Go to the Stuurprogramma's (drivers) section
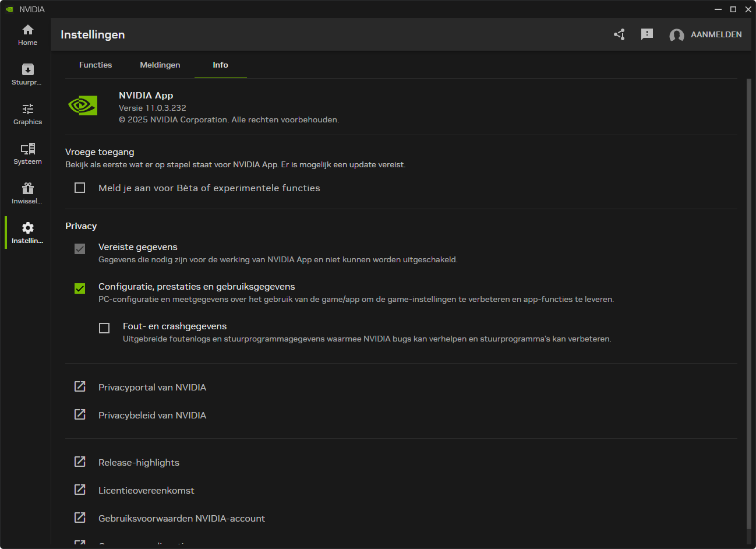 [27, 75]
